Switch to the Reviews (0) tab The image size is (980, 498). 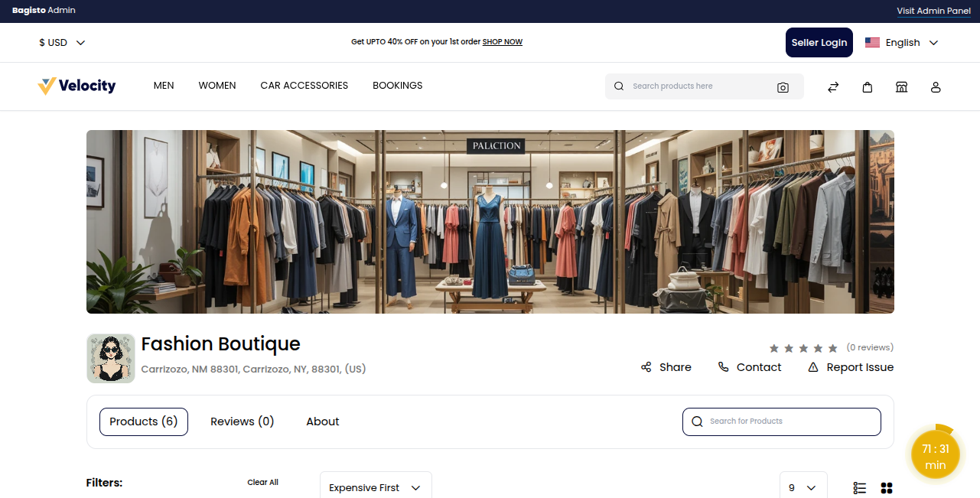coord(242,422)
